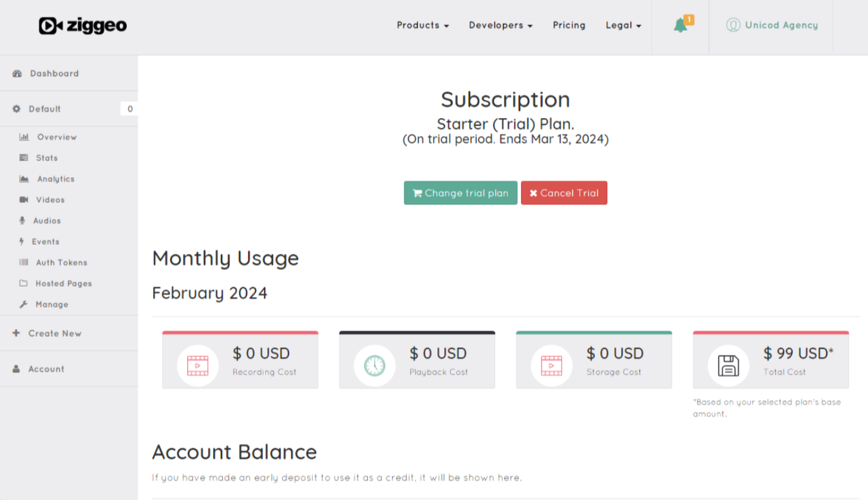
Task: Open the Stats sidebar item
Action: click(46, 158)
